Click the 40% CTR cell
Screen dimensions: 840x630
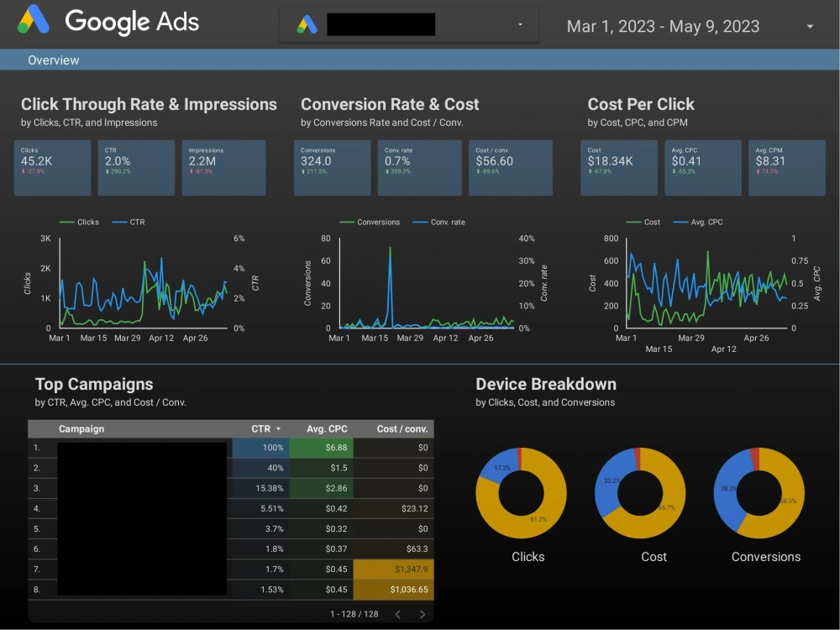[x=261, y=468]
